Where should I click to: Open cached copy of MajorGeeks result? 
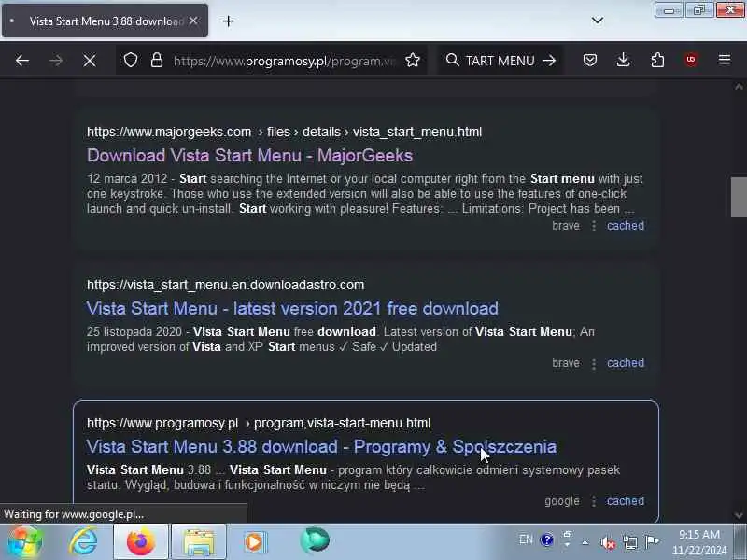click(625, 225)
